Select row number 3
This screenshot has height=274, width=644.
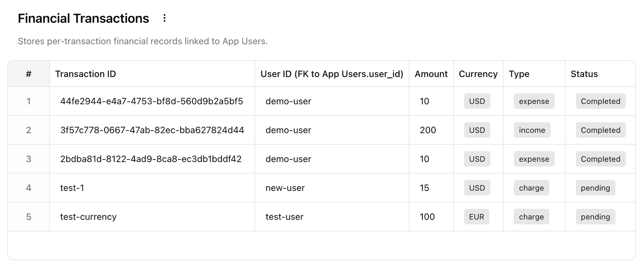pyautogui.click(x=29, y=159)
